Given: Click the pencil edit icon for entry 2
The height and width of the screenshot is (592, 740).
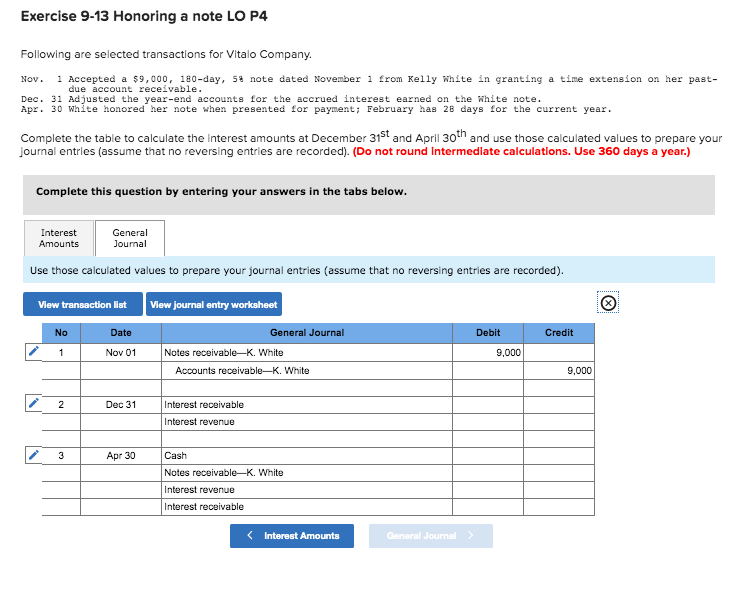Looking at the screenshot, I should tap(34, 404).
